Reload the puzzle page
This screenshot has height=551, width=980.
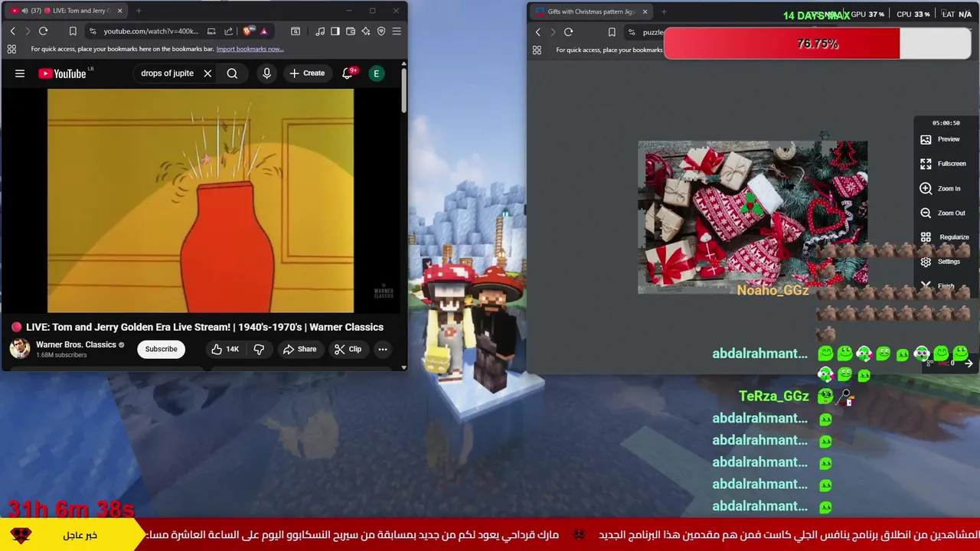tap(568, 32)
